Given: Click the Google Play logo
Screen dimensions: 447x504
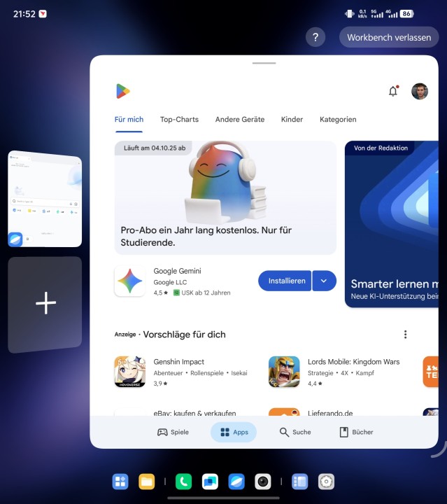Looking at the screenshot, I should click(x=123, y=91).
